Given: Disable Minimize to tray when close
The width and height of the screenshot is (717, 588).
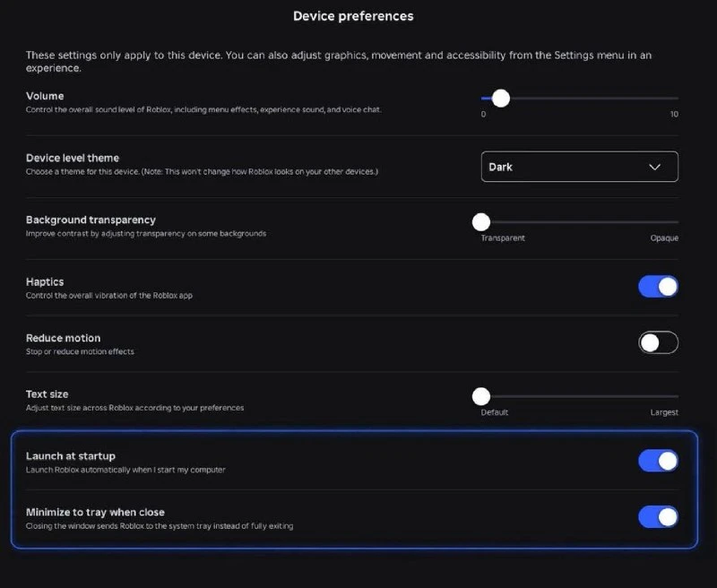Looking at the screenshot, I should (x=658, y=516).
